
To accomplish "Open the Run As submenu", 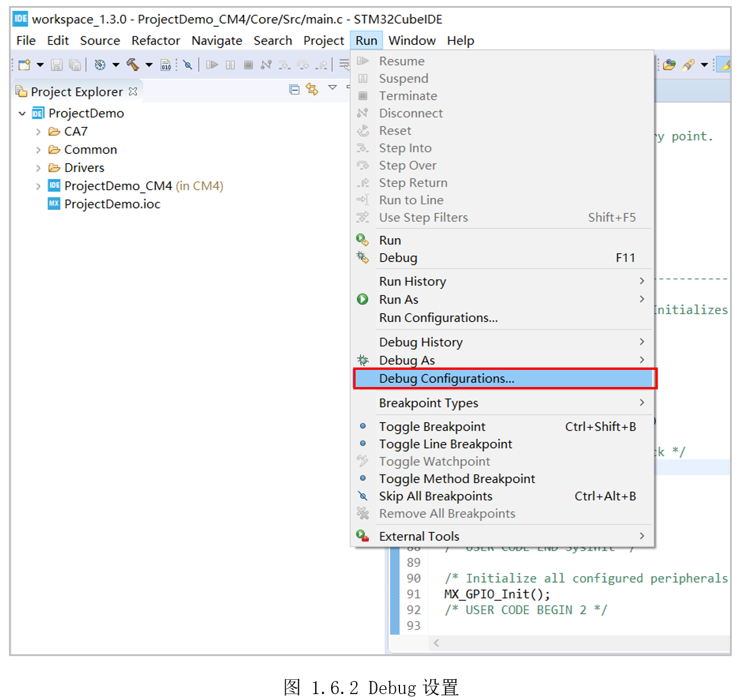I will pyautogui.click(x=398, y=300).
